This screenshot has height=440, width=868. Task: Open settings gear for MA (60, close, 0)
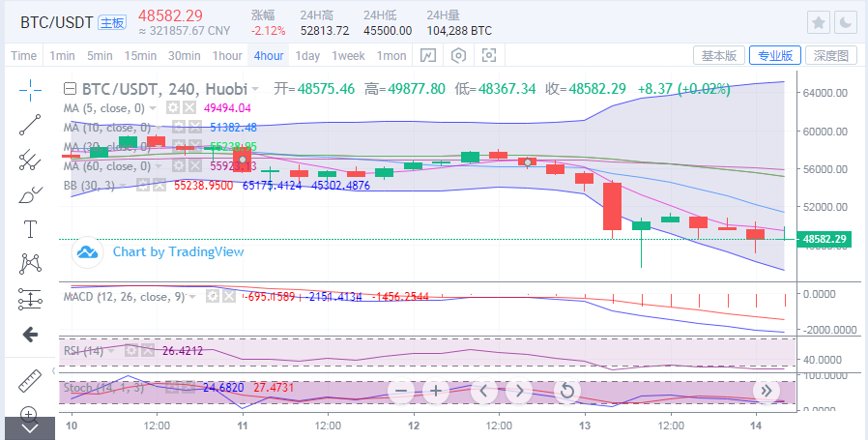178,165
